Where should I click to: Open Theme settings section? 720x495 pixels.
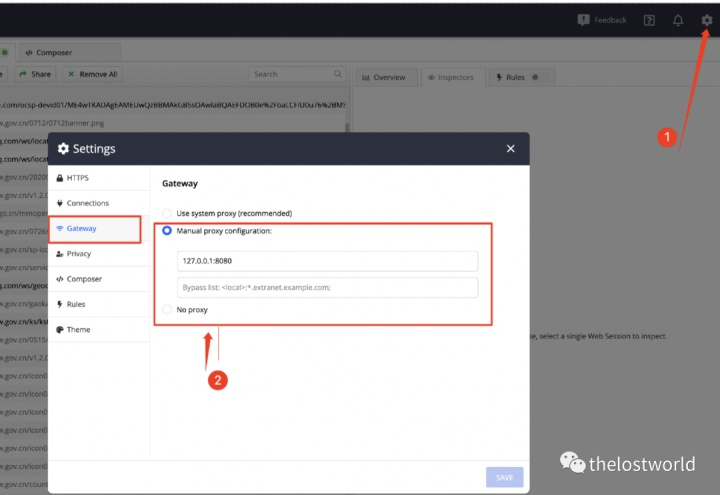[99, 329]
